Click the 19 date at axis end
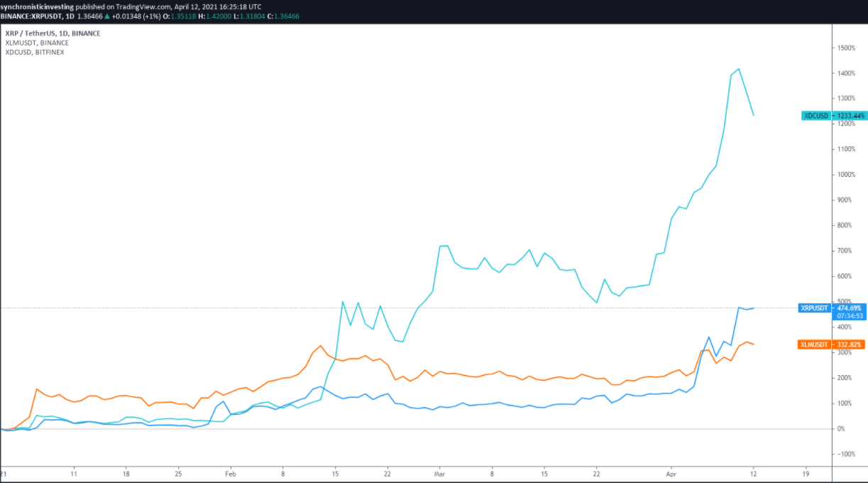This screenshot has height=483, width=868. pyautogui.click(x=806, y=472)
